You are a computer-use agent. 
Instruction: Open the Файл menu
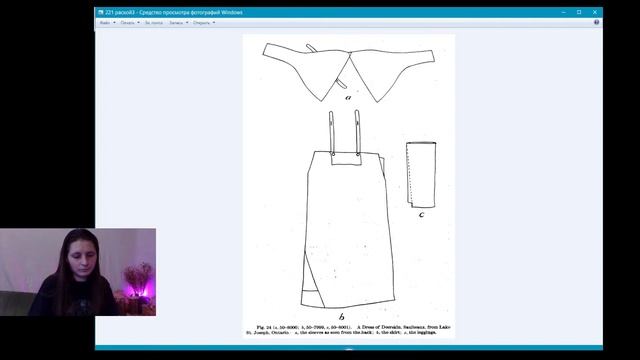coord(108,23)
